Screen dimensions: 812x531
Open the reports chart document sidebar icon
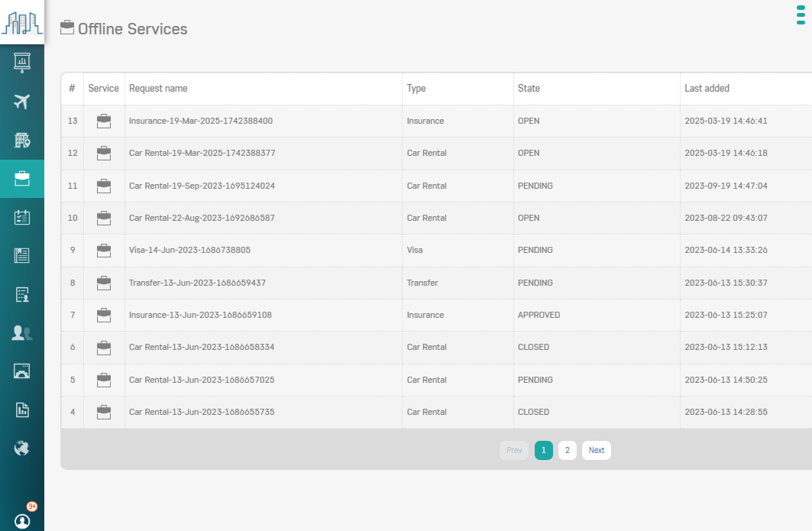click(22, 410)
